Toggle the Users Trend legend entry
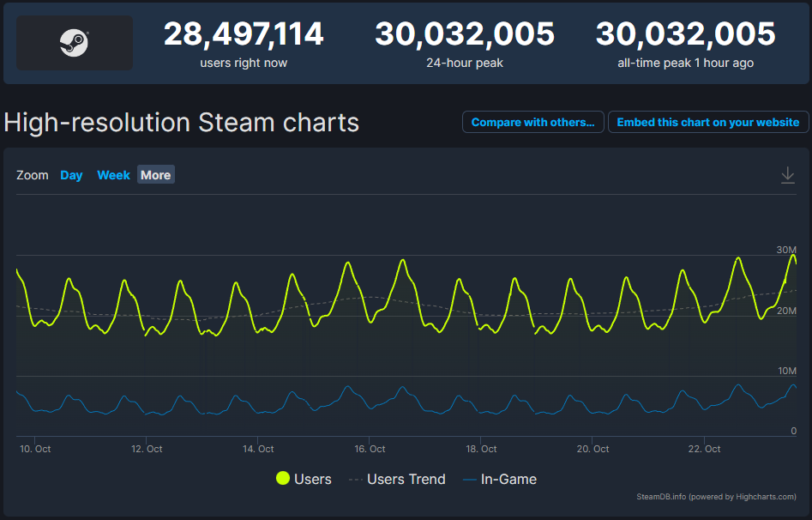The width and height of the screenshot is (812, 520). pos(397,479)
